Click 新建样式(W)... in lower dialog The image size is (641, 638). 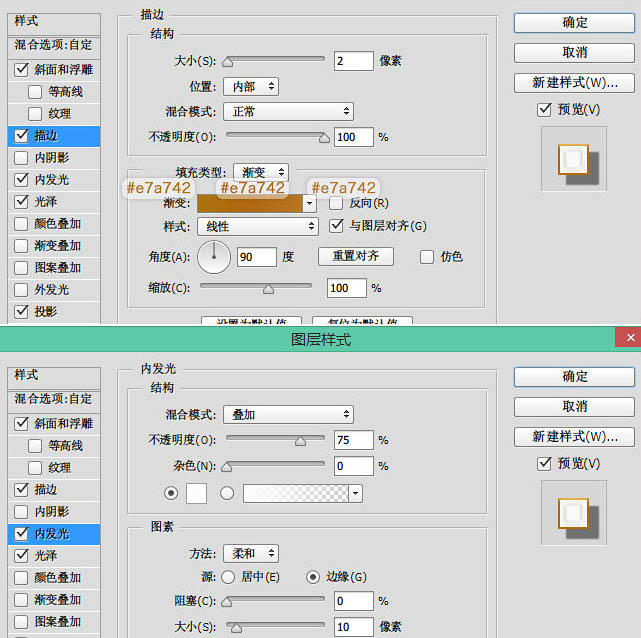pos(574,437)
